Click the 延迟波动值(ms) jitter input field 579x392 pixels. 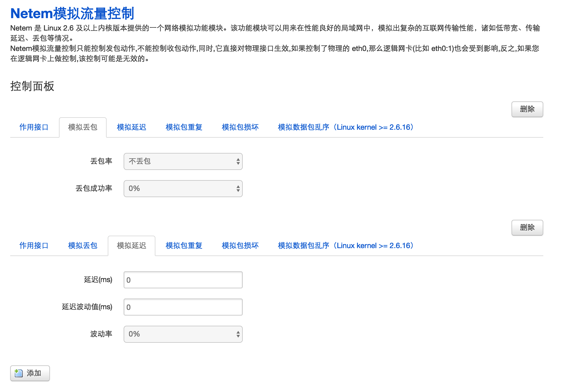coord(183,307)
